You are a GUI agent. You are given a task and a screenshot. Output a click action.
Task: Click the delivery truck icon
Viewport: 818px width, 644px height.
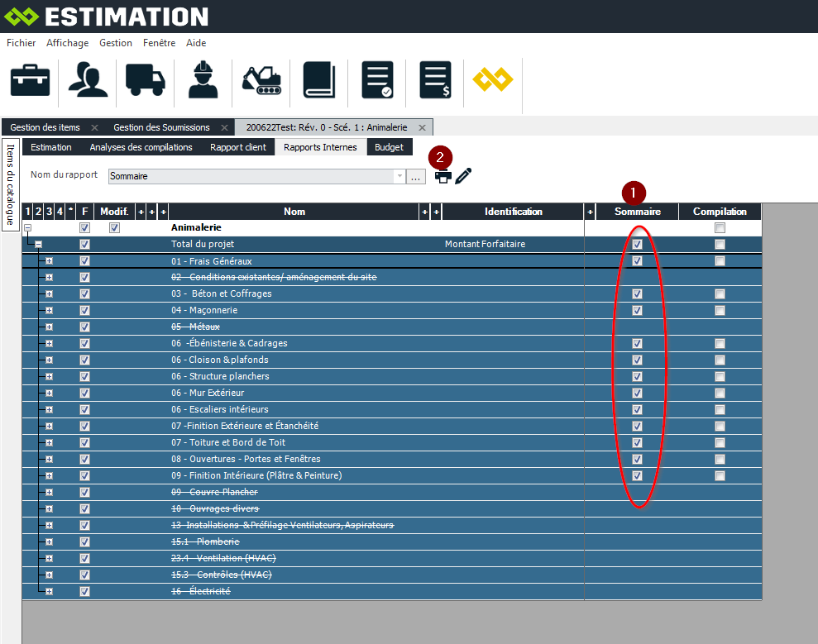click(x=145, y=80)
